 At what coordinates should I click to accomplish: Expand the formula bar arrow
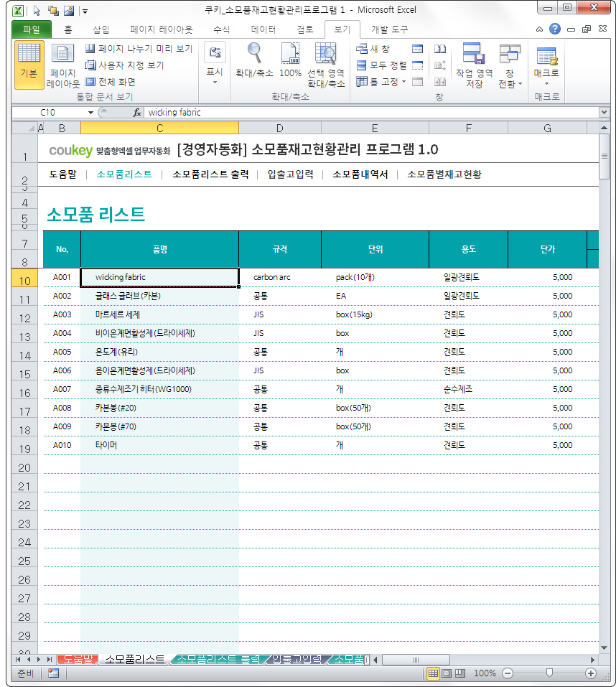pyautogui.click(x=605, y=113)
